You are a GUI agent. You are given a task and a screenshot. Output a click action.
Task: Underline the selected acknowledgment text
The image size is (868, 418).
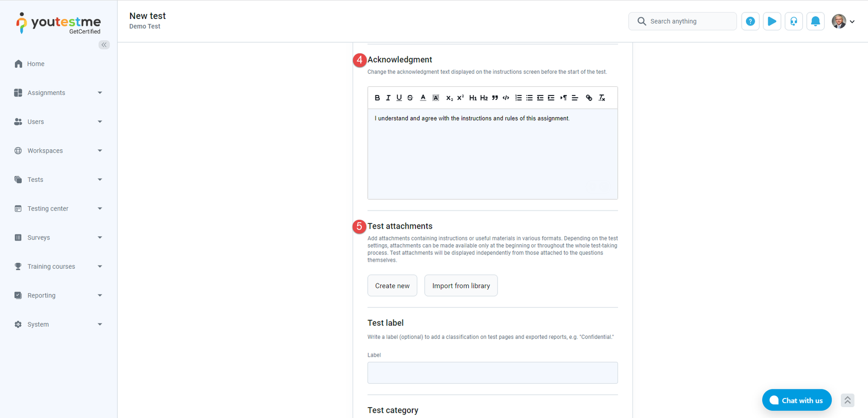coord(399,98)
